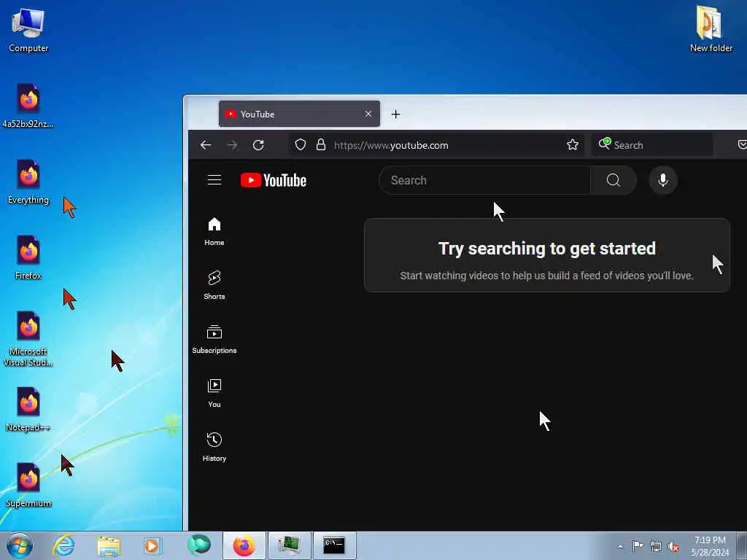Image resolution: width=747 pixels, height=560 pixels.
Task: Switch to the command prompt taskbar window
Action: pos(334,545)
